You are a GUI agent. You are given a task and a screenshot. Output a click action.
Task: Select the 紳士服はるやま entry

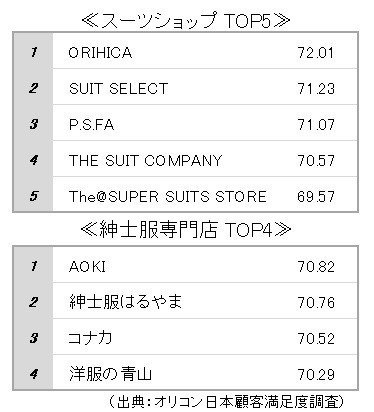click(x=126, y=302)
